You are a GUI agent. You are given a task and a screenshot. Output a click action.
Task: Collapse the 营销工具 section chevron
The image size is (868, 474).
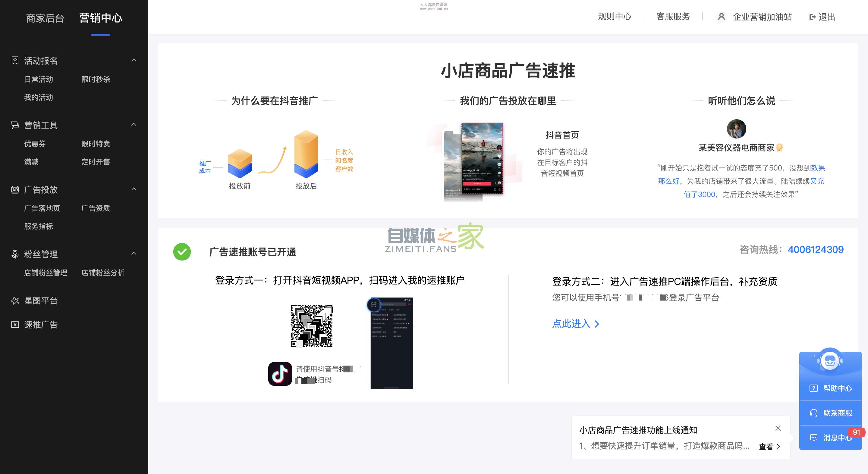tap(134, 125)
